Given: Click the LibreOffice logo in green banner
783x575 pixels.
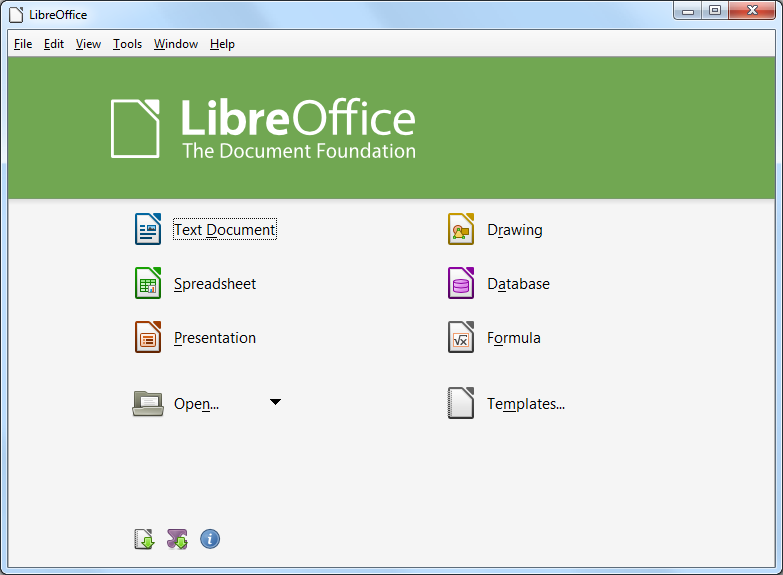Looking at the screenshot, I should pyautogui.click(x=263, y=128).
